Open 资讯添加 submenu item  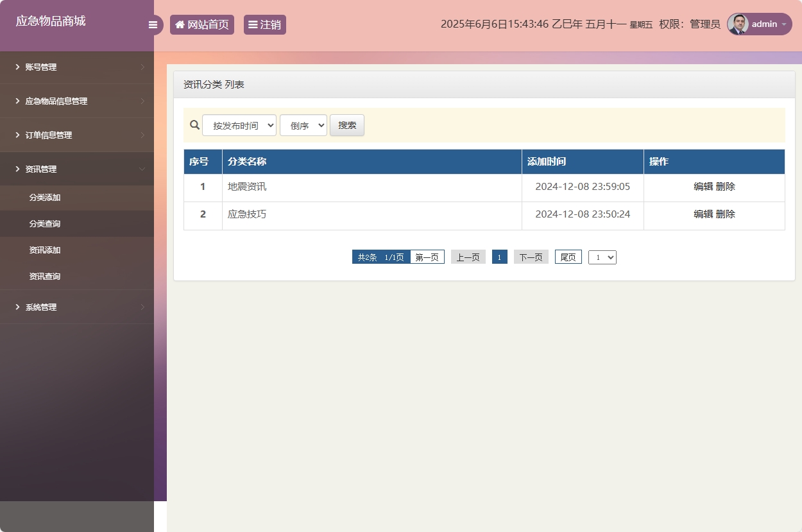[77, 250]
